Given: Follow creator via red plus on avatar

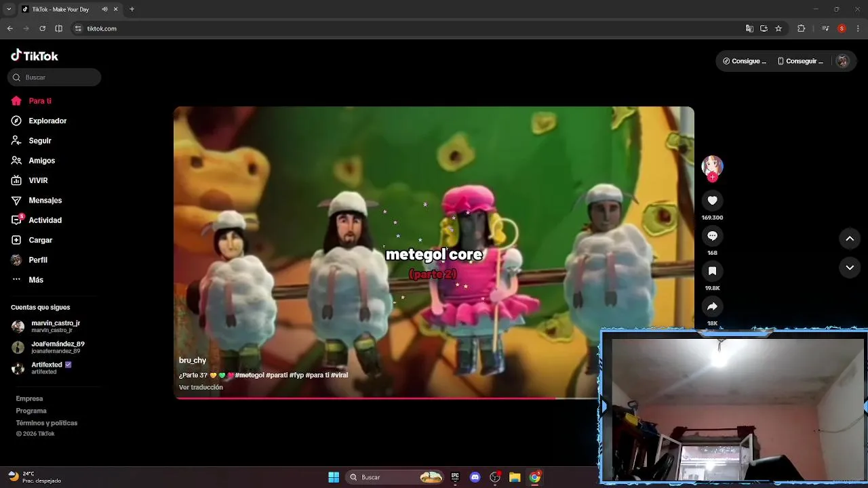Looking at the screenshot, I should coord(712,178).
